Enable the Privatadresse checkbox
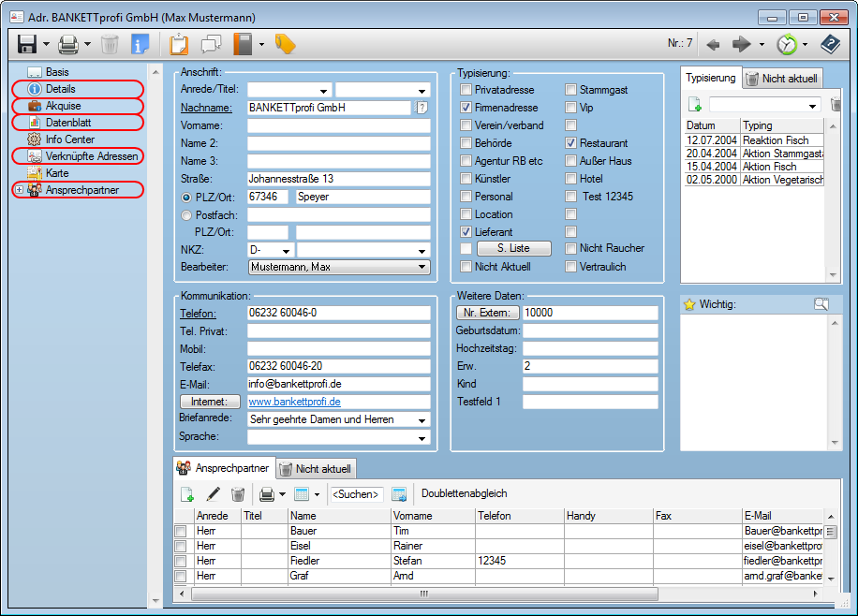Screen dimensions: 858x616 pyautogui.click(x=466, y=90)
